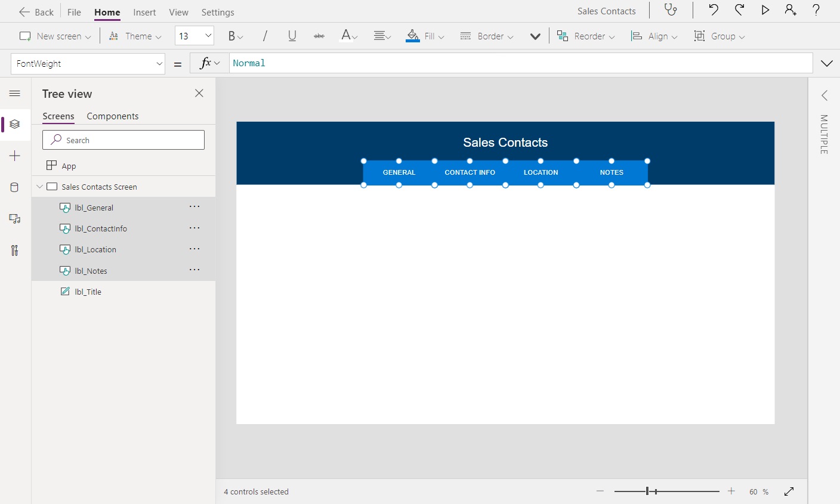Toggle underline formatting
Image resolution: width=840 pixels, height=504 pixels.
pyautogui.click(x=292, y=36)
